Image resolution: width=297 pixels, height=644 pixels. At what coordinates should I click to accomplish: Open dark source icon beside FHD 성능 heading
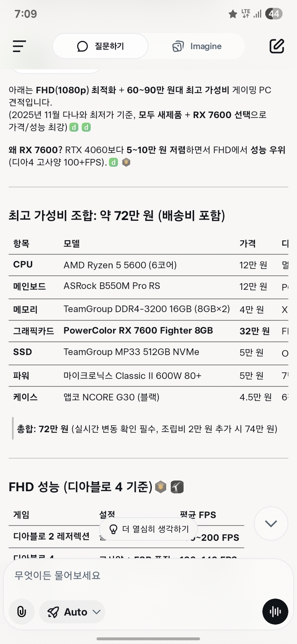[177, 487]
